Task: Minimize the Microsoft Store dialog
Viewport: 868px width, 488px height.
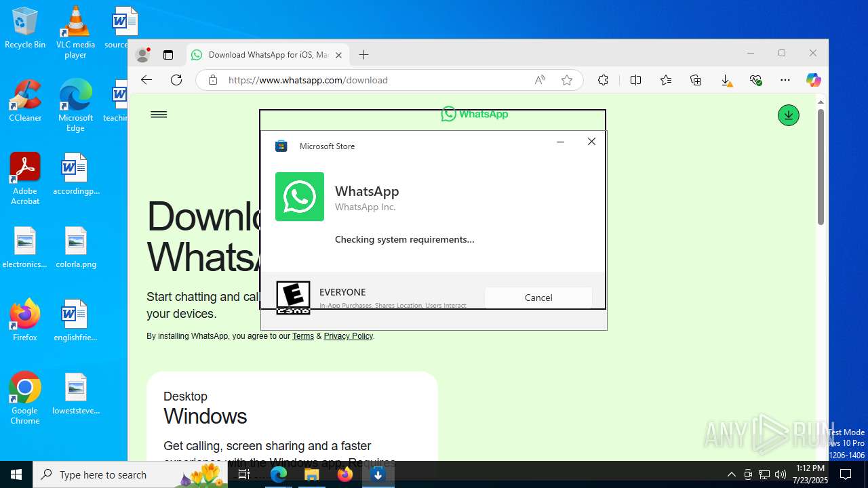Action: tap(560, 142)
